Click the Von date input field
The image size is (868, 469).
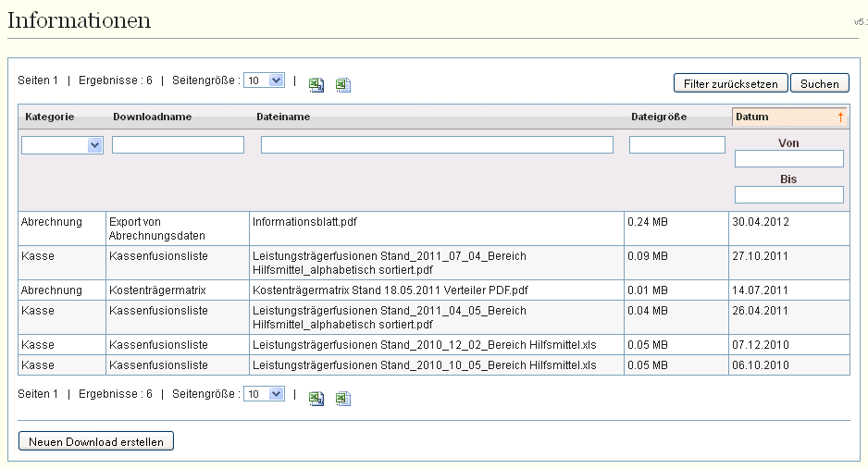coord(788,159)
